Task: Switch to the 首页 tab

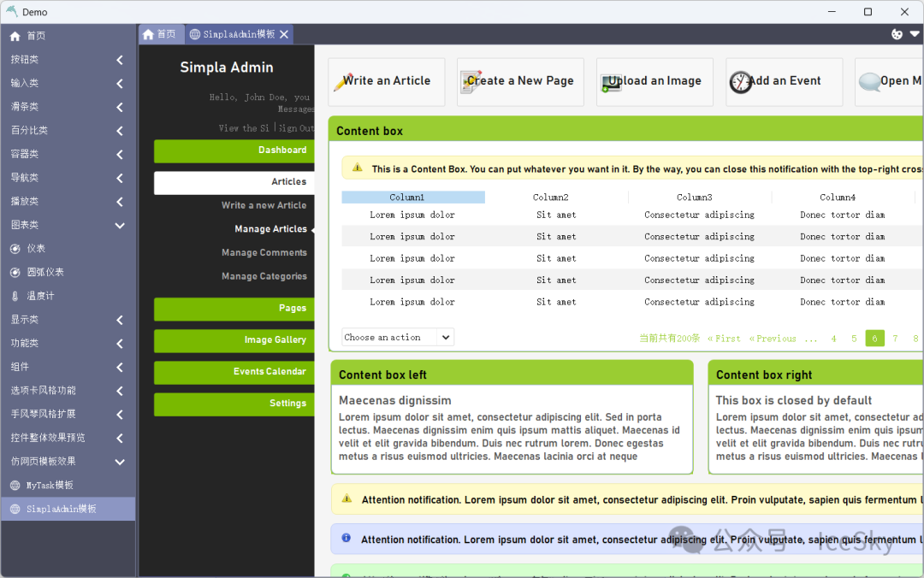Action: tap(159, 34)
